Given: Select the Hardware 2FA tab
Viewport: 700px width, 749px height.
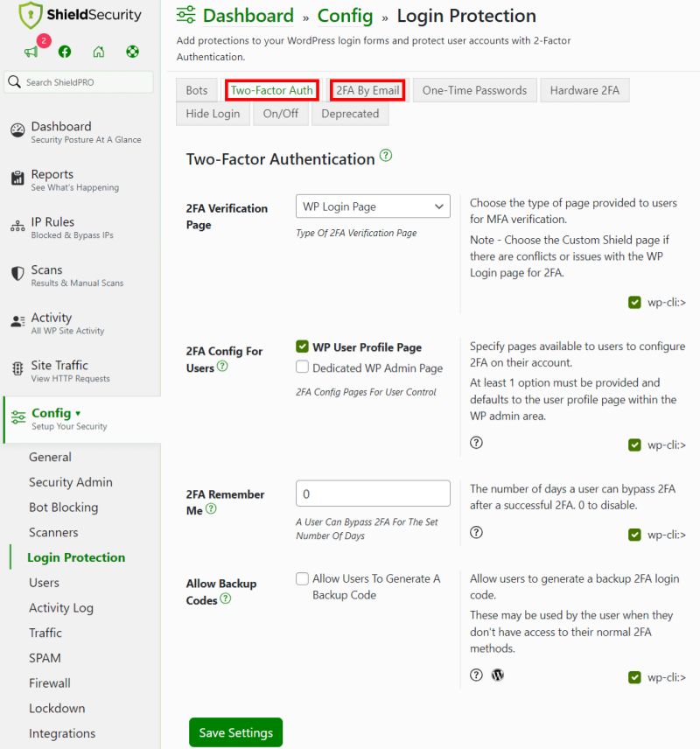Looking at the screenshot, I should (584, 89).
